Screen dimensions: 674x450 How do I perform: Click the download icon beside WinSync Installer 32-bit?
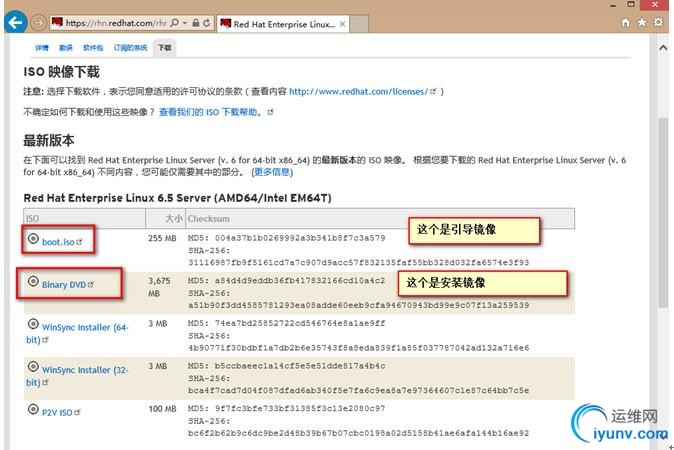(33, 367)
